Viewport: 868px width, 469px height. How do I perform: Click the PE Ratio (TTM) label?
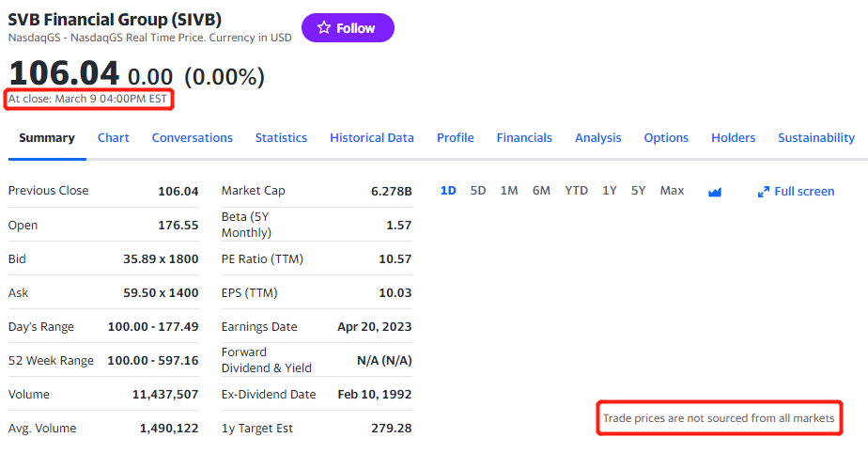(262, 259)
